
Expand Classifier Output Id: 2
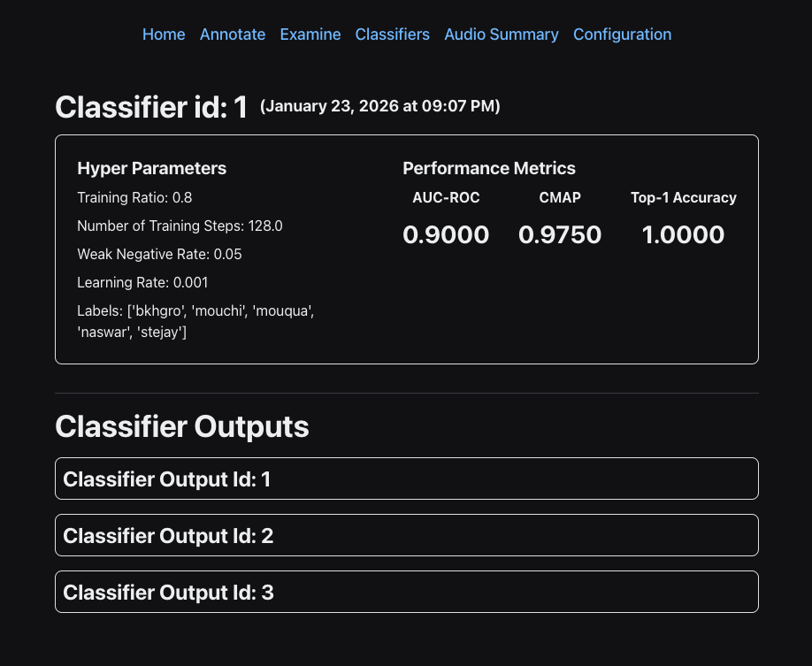point(406,536)
